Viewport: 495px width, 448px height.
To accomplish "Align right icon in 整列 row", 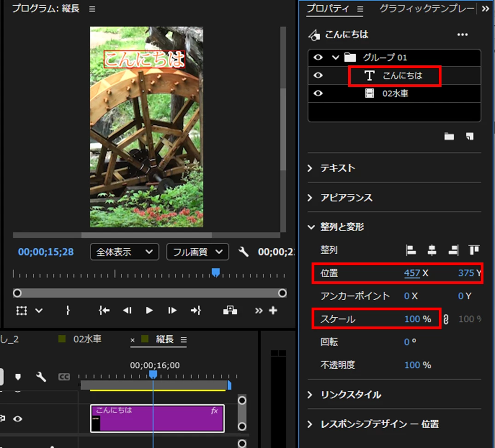I will point(454,250).
